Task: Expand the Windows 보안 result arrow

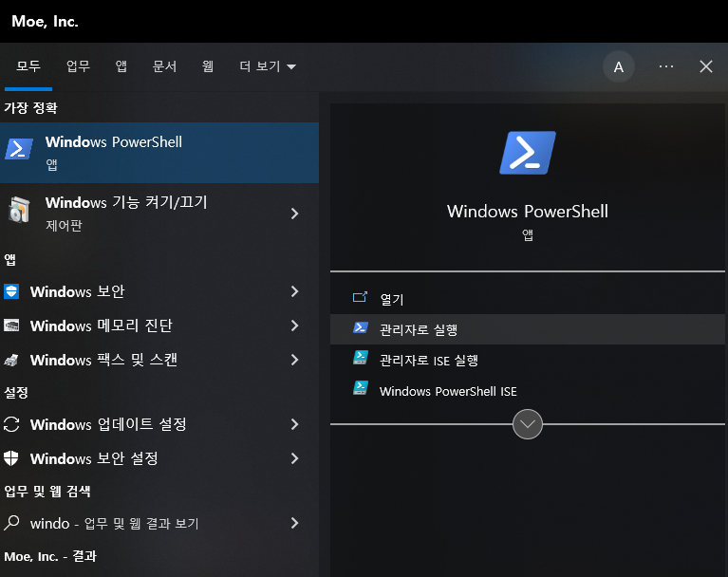Action: tap(294, 291)
